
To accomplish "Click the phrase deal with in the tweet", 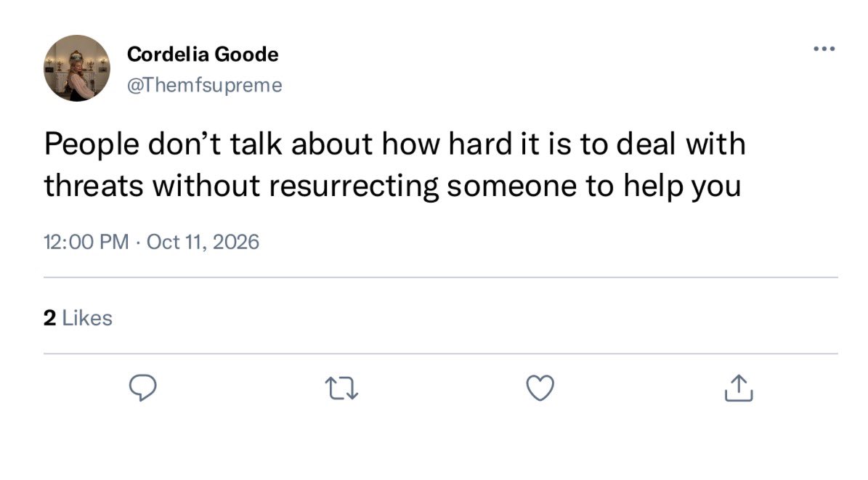I will point(681,144).
